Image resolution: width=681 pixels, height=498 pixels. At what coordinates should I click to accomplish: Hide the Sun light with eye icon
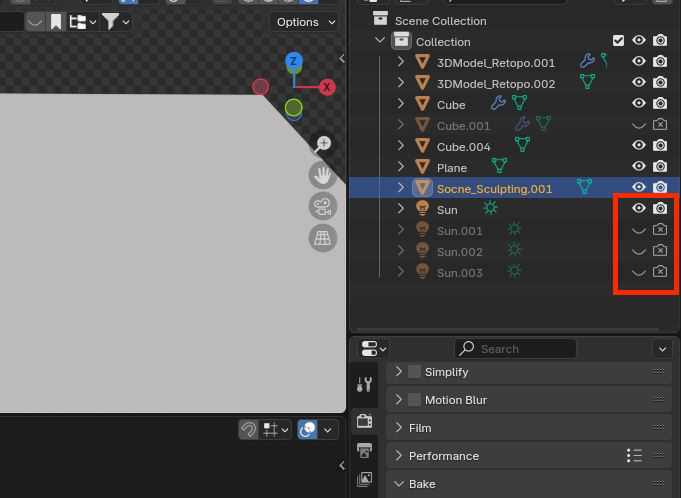[x=639, y=208]
